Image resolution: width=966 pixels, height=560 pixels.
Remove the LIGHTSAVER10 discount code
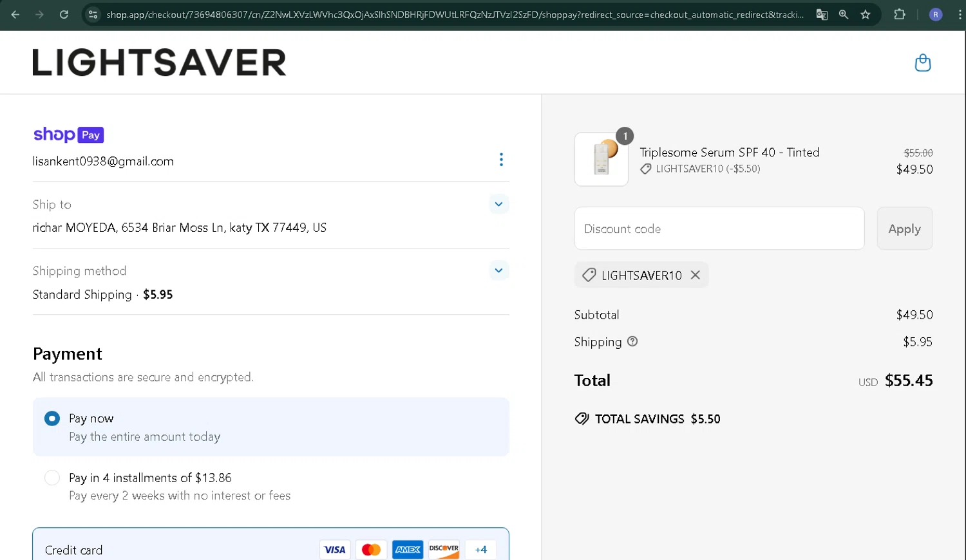[x=696, y=275]
